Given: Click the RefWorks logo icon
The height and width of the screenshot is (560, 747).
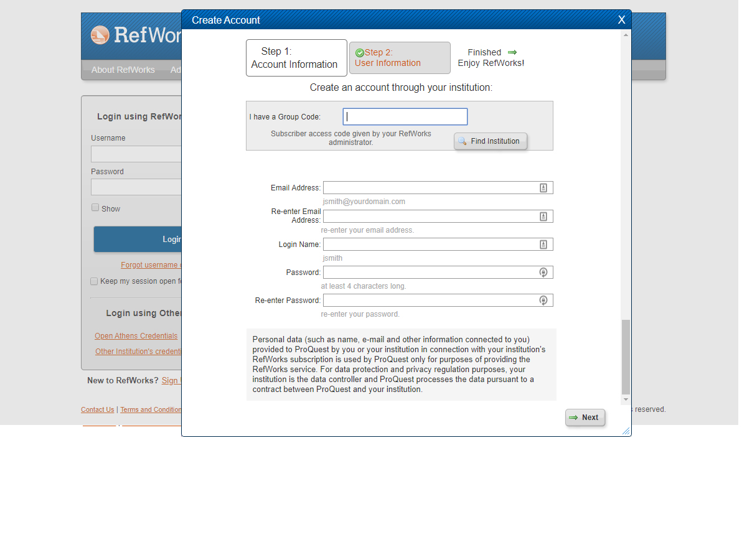Looking at the screenshot, I should (x=100, y=35).
